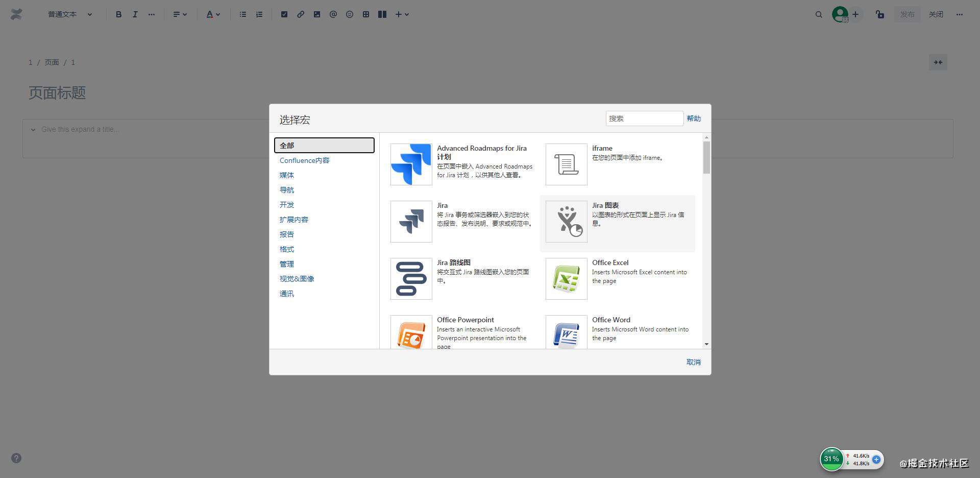
Task: Insert an image or file
Action: click(x=317, y=14)
